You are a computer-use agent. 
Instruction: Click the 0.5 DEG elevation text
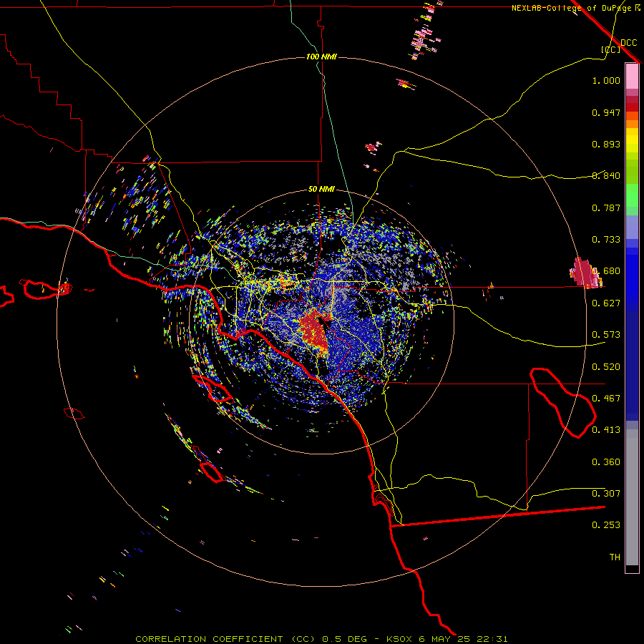[x=343, y=639]
